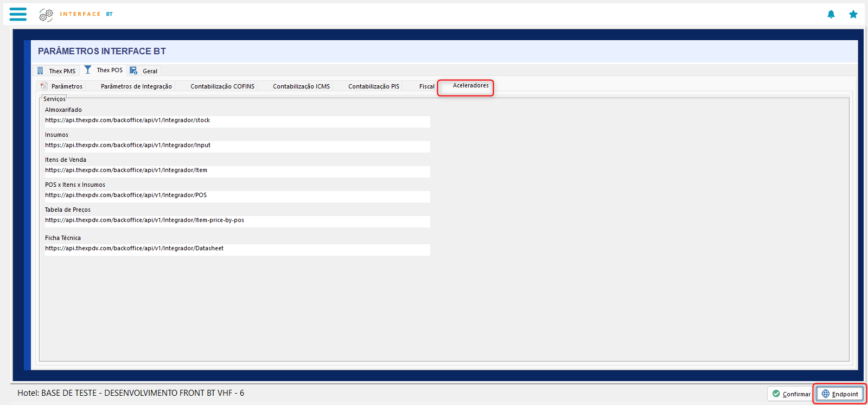Switch to the Thex PMS tab
The width and height of the screenshot is (868, 405).
56,71
